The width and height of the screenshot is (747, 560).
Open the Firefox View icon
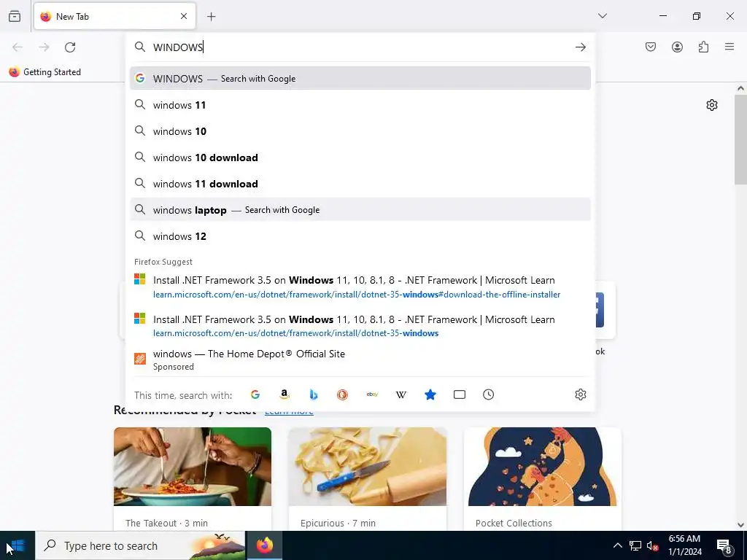point(15,16)
